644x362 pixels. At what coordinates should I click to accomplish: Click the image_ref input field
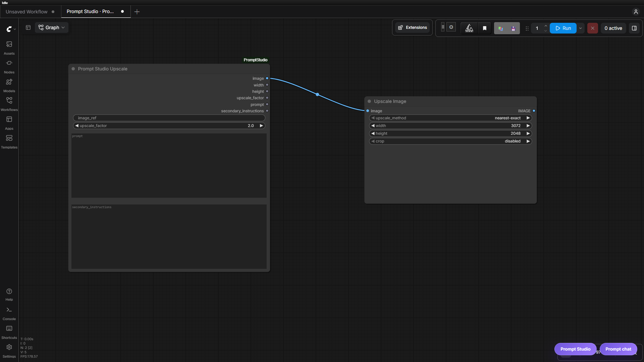point(169,118)
